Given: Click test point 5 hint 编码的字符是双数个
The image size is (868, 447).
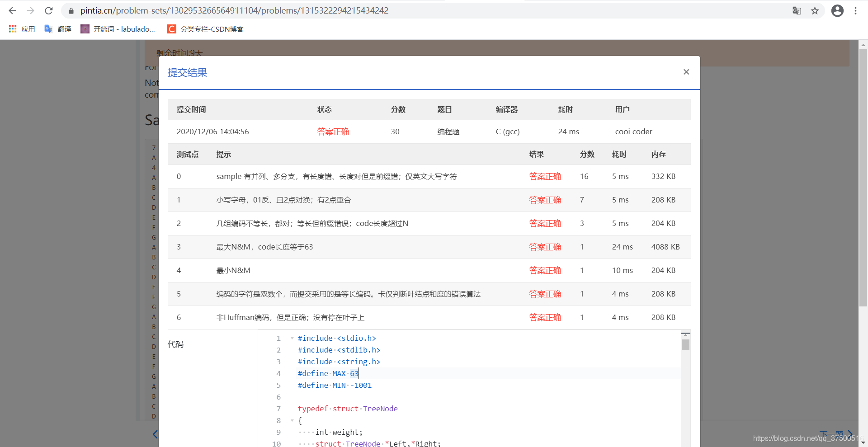Looking at the screenshot, I should click(349, 294).
